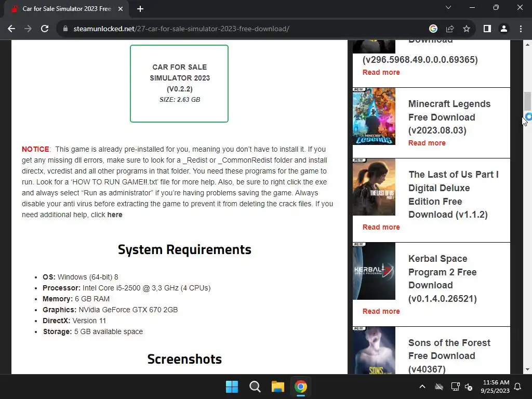Read more under v296.5968 entry

[x=381, y=72]
